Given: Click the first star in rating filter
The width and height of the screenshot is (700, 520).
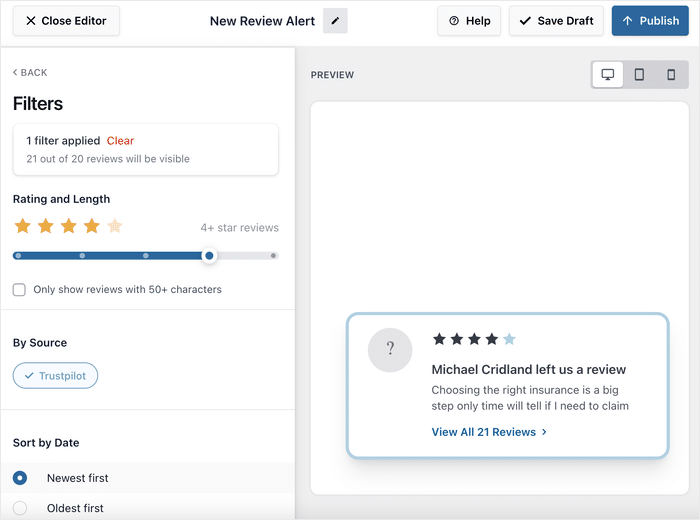Looking at the screenshot, I should (22, 226).
